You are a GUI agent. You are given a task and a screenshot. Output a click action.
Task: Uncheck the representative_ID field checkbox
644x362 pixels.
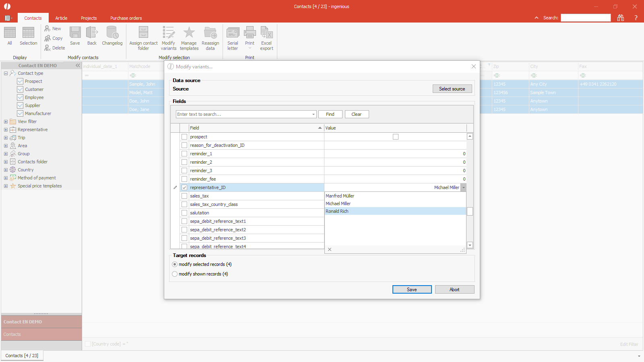click(x=184, y=187)
